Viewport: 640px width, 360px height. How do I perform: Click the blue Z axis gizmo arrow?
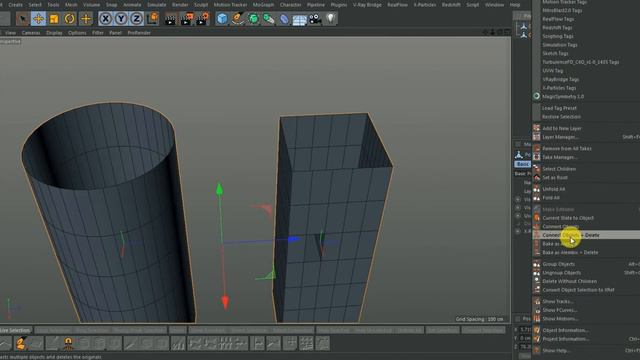295,240
